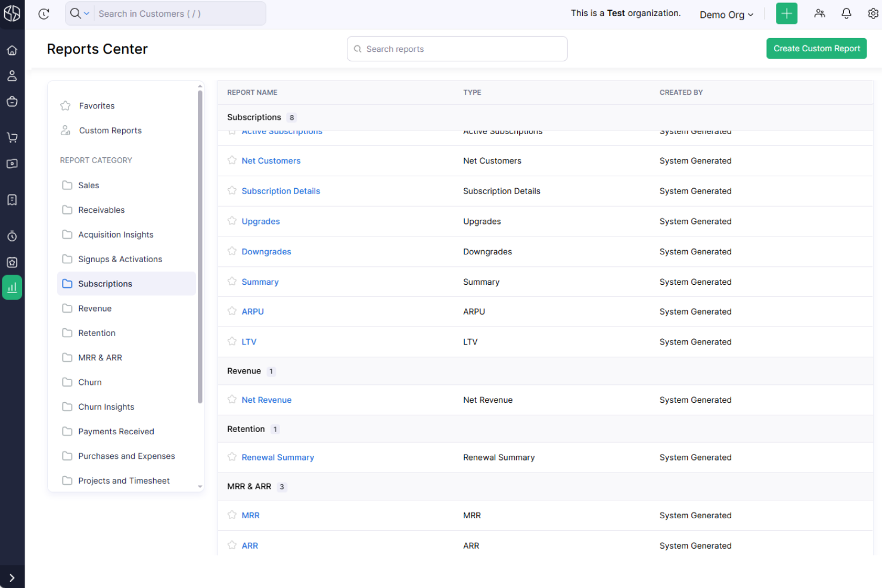This screenshot has width=882, height=588.
Task: Click inside the Search reports field
Action: (456, 49)
